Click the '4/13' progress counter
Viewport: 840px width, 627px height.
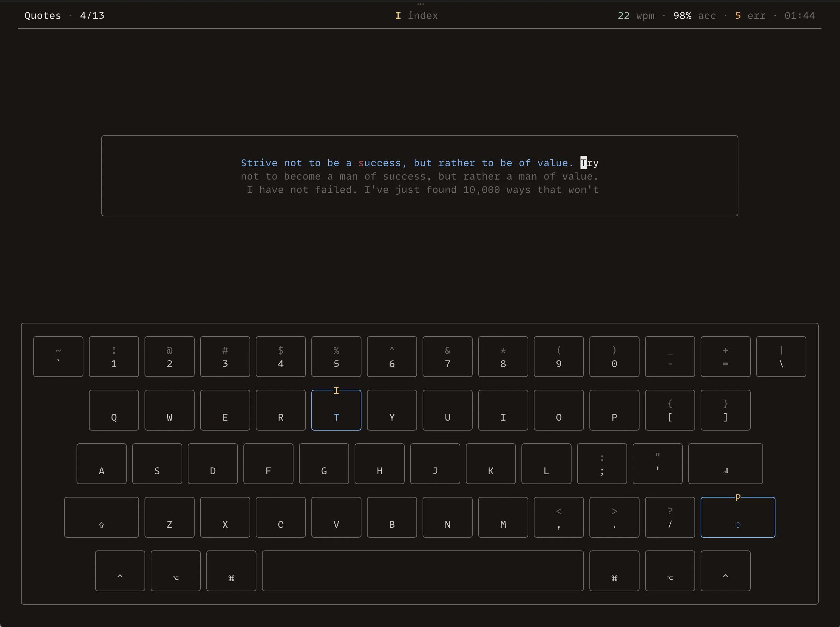pyautogui.click(x=92, y=15)
